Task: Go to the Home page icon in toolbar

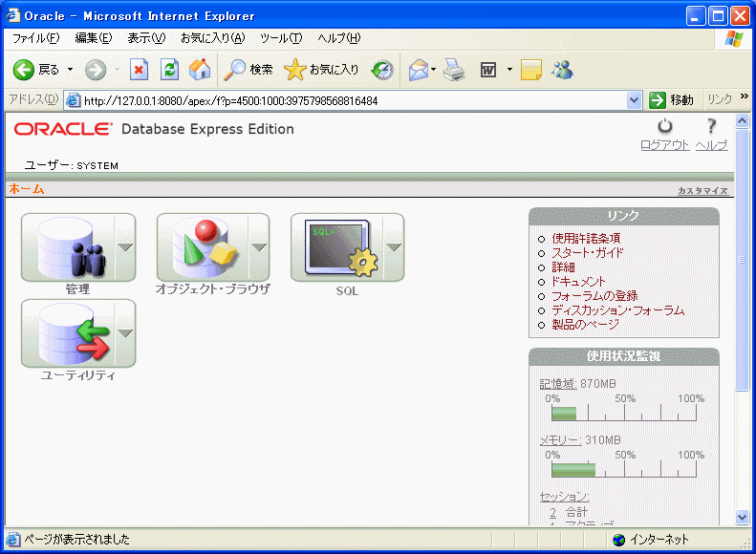Action: click(x=200, y=70)
